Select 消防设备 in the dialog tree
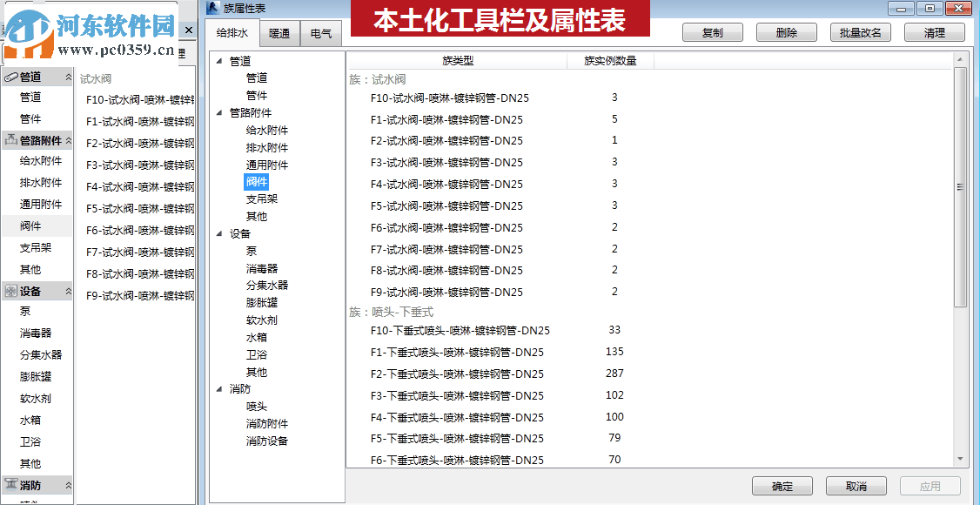The height and width of the screenshot is (505, 980). point(267,441)
